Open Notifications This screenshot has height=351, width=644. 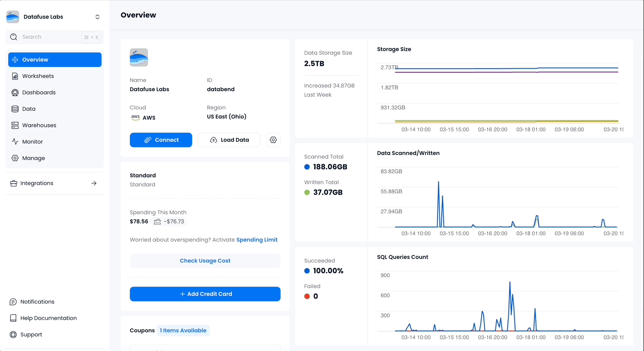pyautogui.click(x=37, y=302)
